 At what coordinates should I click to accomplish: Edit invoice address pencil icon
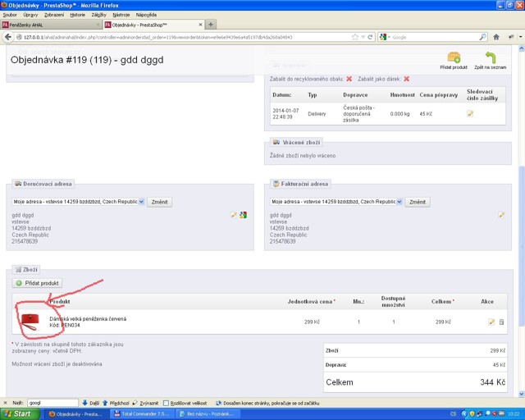pos(501,215)
